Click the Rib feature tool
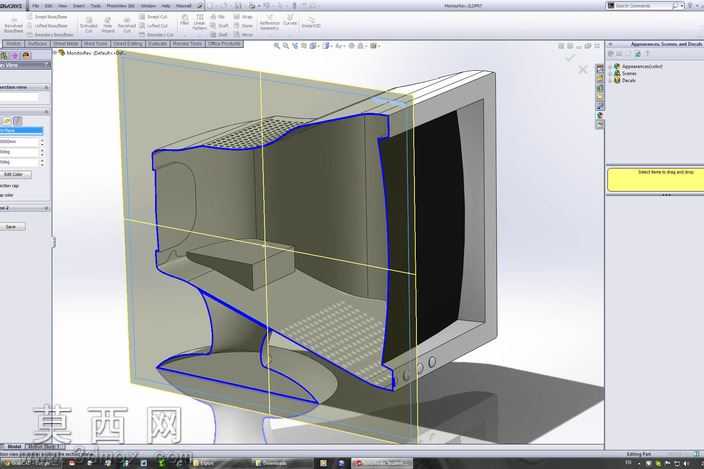The width and height of the screenshot is (704, 469). tap(217, 17)
